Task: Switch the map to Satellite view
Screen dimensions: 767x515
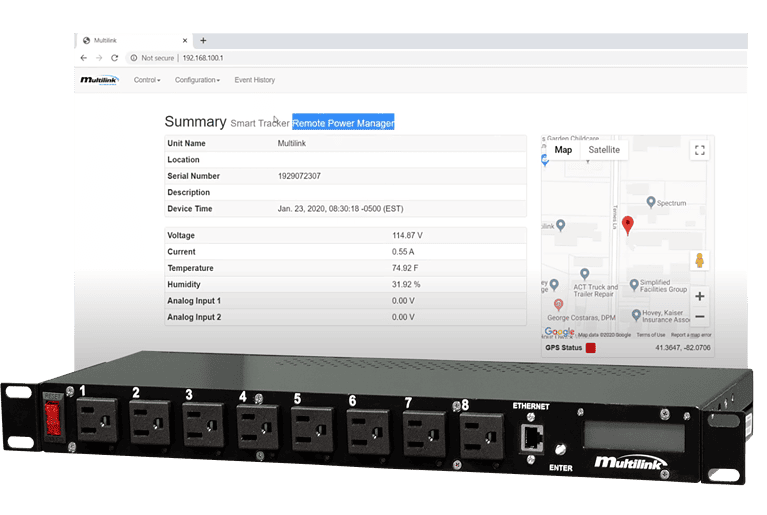Action: point(604,150)
